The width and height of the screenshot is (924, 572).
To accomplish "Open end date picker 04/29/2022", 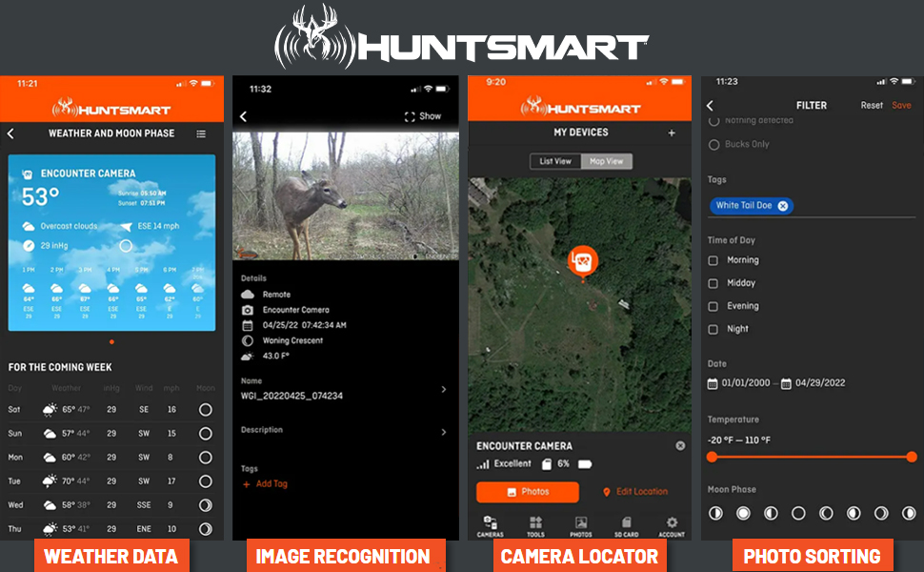I will (x=814, y=383).
